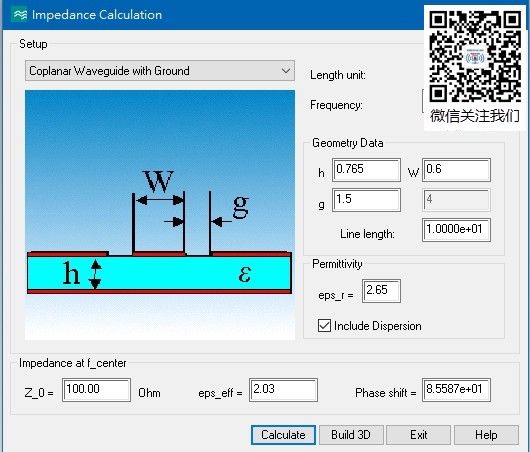530x452 pixels.
Task: Click the Impedance Calculation title bar icon
Action: click(19, 15)
